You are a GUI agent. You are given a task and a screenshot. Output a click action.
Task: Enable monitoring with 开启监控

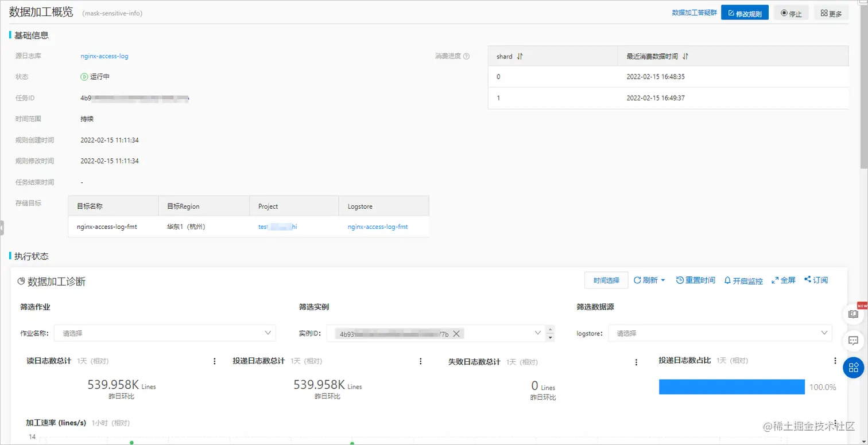click(x=743, y=280)
